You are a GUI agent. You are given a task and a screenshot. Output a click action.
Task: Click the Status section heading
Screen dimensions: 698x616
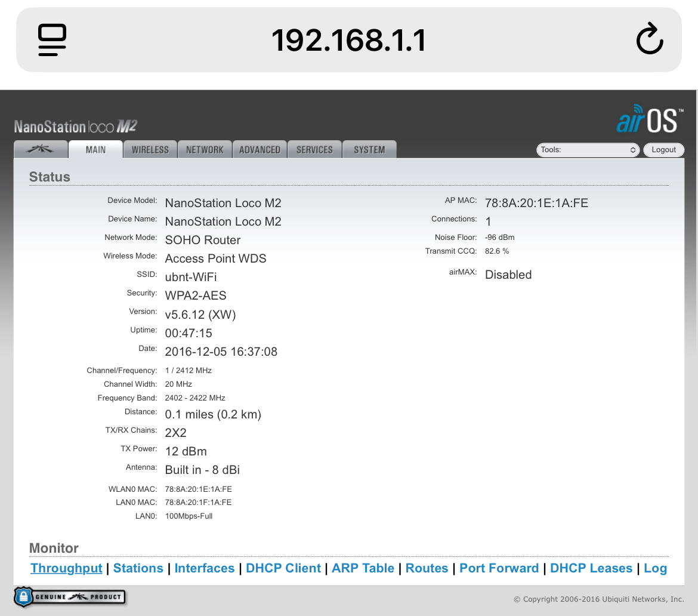pos(50,177)
